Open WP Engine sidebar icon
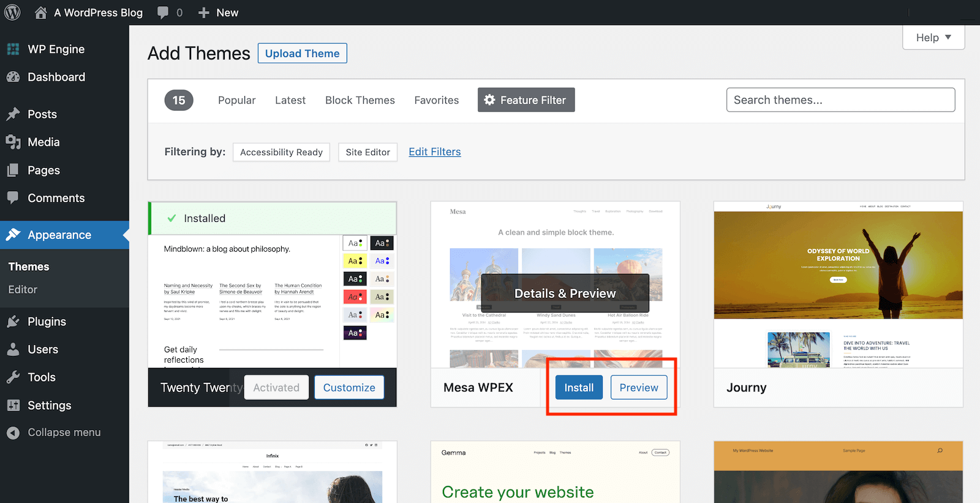This screenshot has height=503, width=980. coord(13,49)
